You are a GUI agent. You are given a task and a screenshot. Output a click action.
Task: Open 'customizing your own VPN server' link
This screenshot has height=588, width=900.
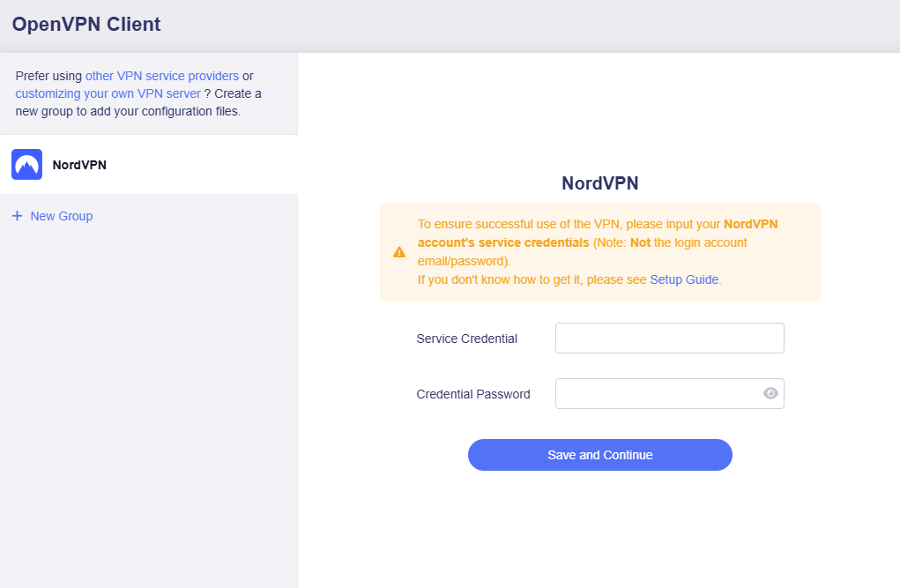[108, 93]
